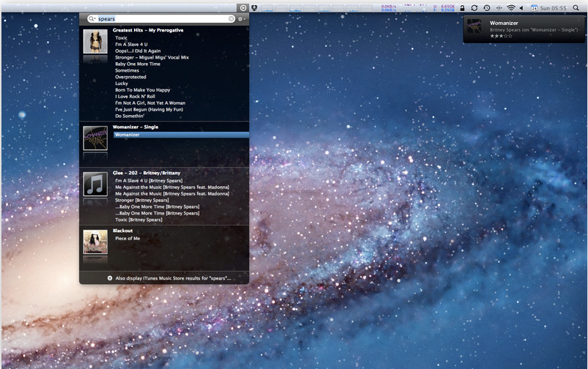Click the "Blackout" album title

(x=122, y=231)
